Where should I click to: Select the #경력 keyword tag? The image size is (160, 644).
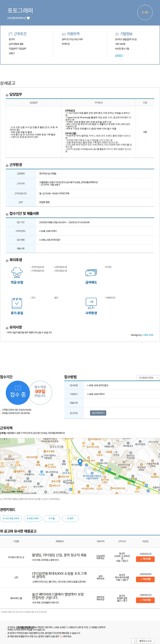click(x=70, y=518)
